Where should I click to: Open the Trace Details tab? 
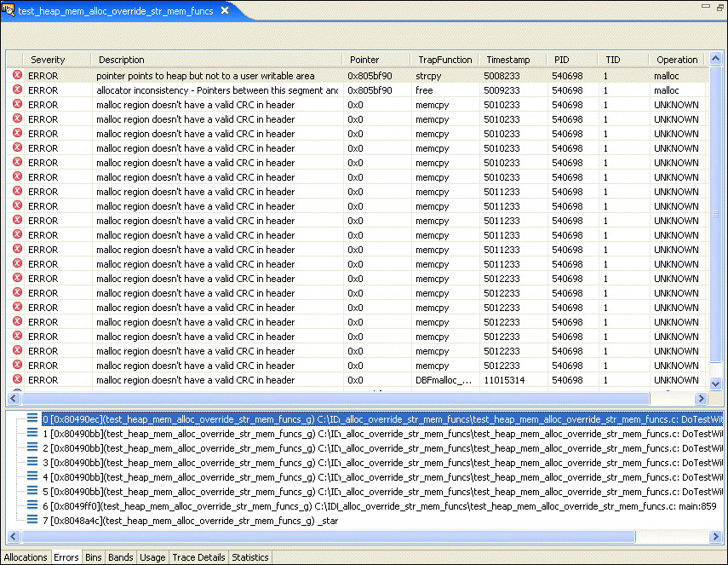(198, 557)
